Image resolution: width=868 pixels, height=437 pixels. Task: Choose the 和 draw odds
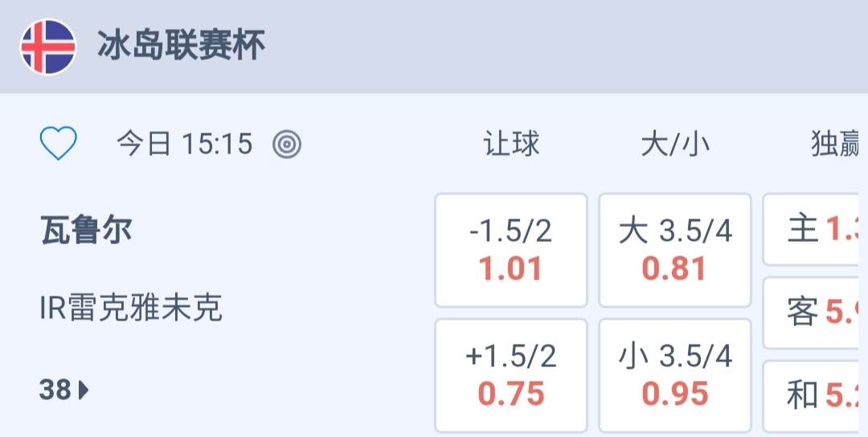tap(815, 395)
